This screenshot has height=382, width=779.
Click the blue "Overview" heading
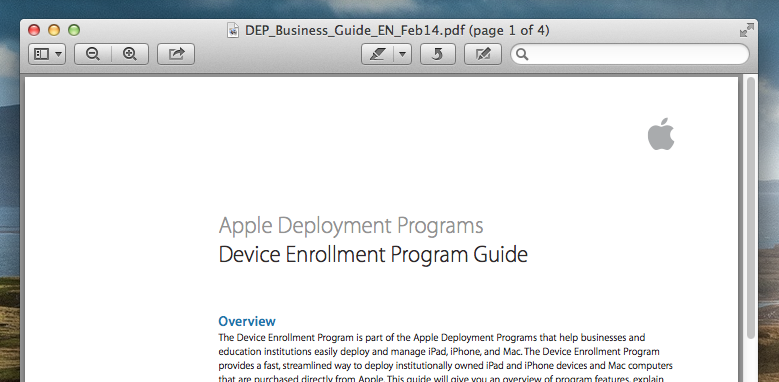tap(247, 321)
